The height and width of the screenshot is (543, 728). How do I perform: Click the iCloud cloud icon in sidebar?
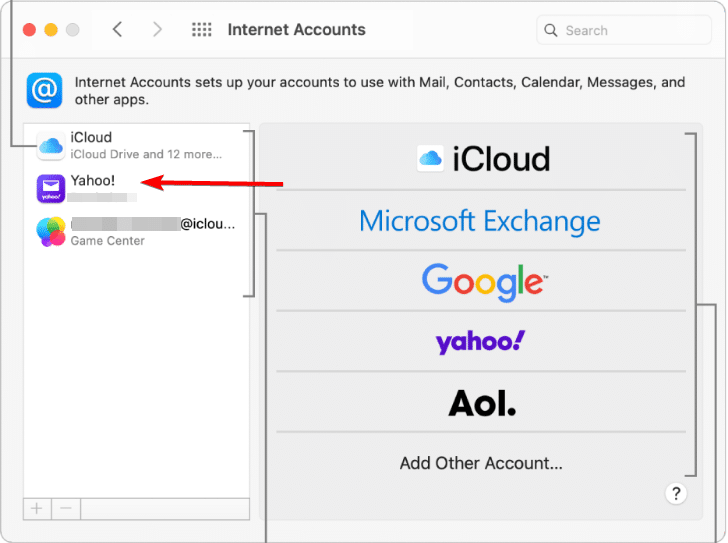pos(51,146)
